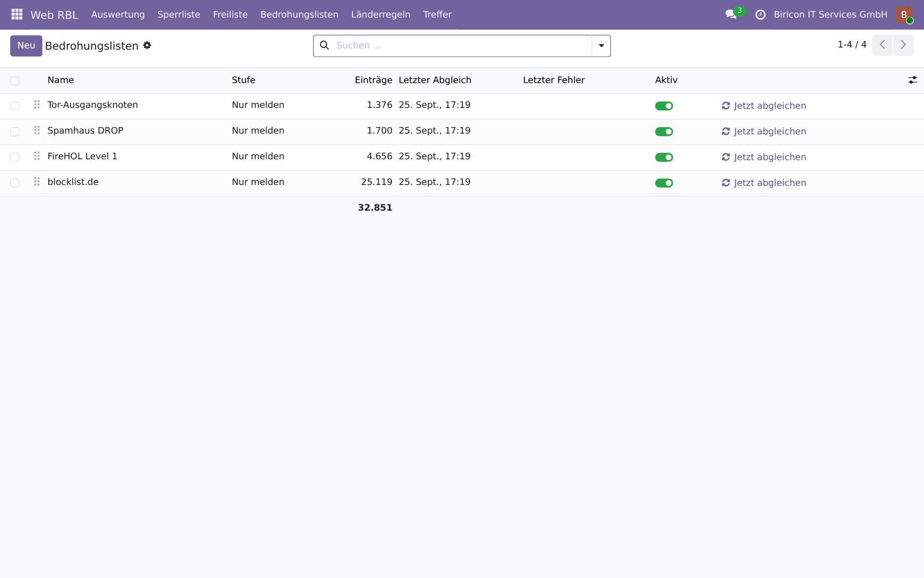Screen dimensions: 924x578
Task: Grab the drag handle of blocklist.de row
Action: (37, 182)
